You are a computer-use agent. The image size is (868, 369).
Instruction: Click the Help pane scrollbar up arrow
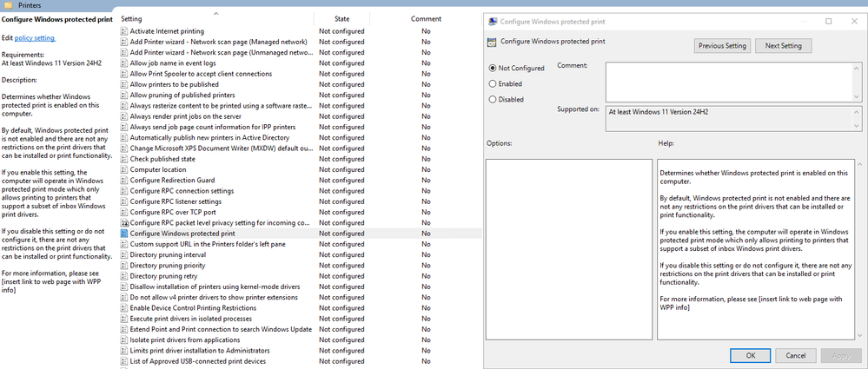[x=858, y=164]
